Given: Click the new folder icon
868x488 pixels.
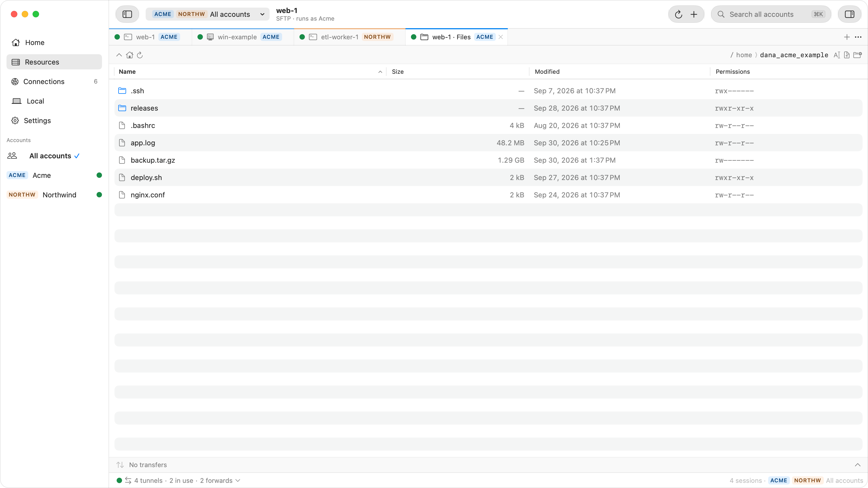Looking at the screenshot, I should (857, 55).
